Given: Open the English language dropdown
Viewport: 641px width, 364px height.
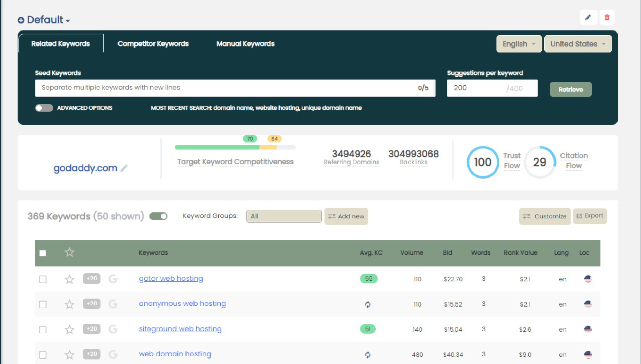Looking at the screenshot, I should coord(519,44).
